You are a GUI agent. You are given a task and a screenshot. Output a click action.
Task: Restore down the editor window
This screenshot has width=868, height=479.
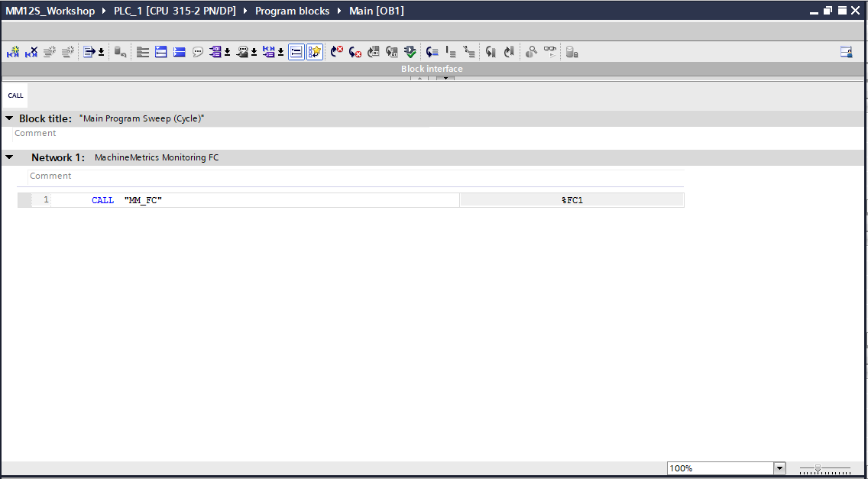pos(828,11)
